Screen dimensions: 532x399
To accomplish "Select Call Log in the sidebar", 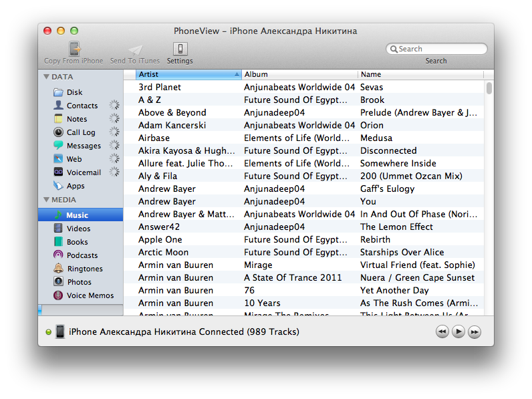I will (80, 132).
